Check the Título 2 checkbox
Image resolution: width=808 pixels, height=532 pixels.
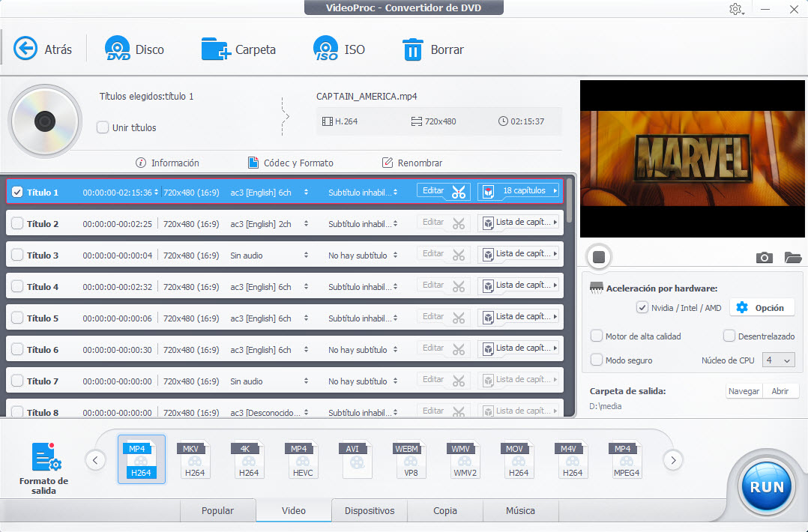[x=17, y=223]
